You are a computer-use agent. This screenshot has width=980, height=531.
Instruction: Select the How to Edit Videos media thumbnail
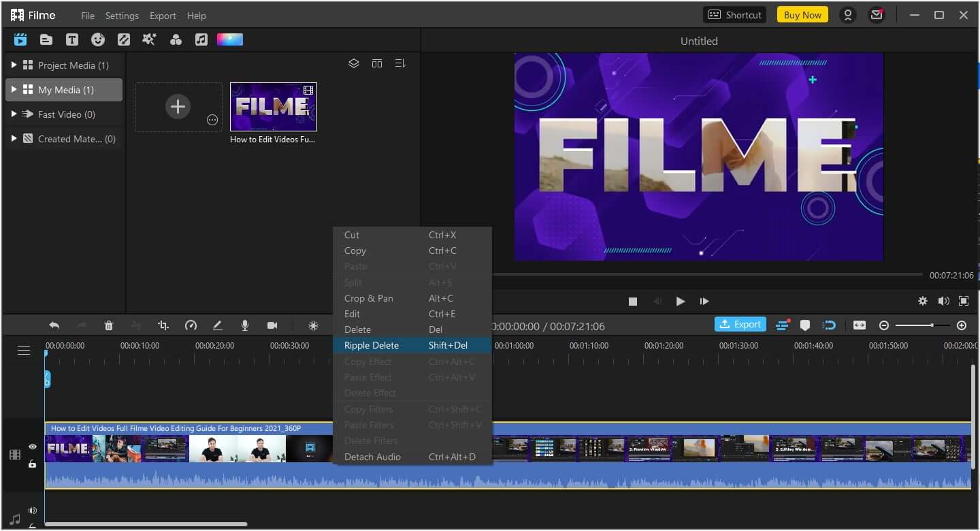pos(274,107)
